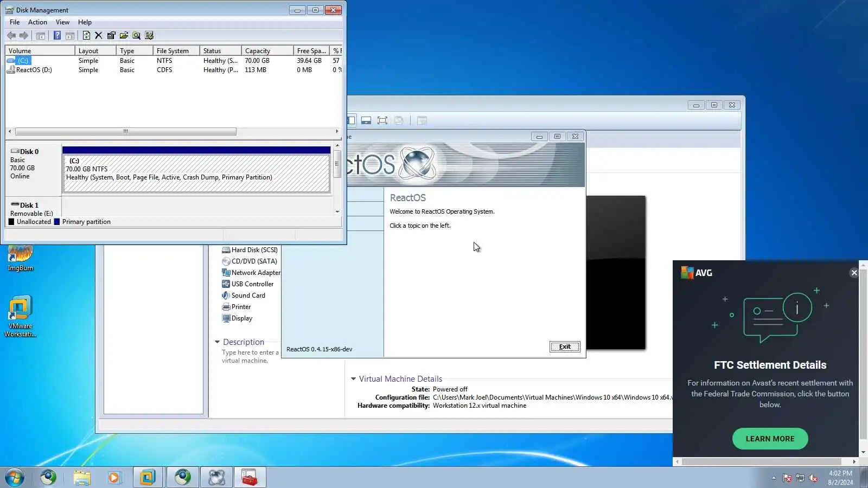The image size is (868, 488).
Task: Select Disk 1 Removable (E:) label
Action: point(34,209)
